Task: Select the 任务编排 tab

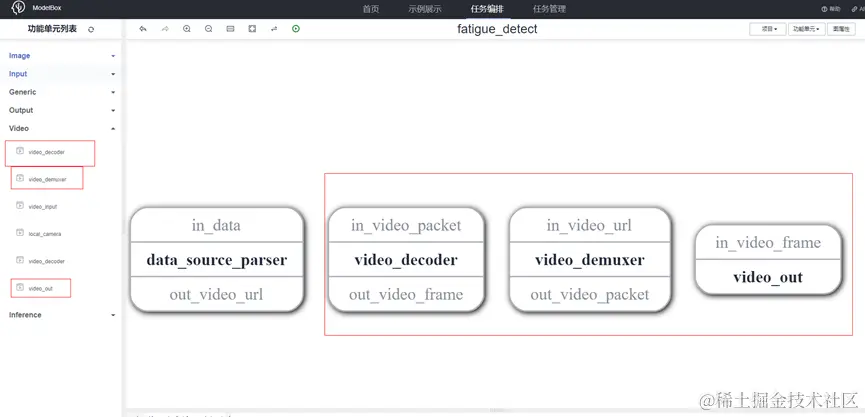Action: click(x=487, y=9)
